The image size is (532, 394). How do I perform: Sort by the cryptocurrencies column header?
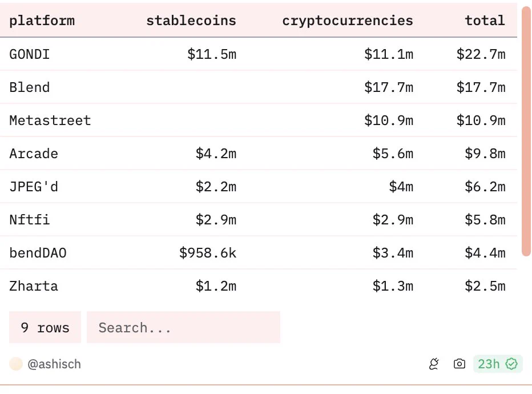(348, 21)
